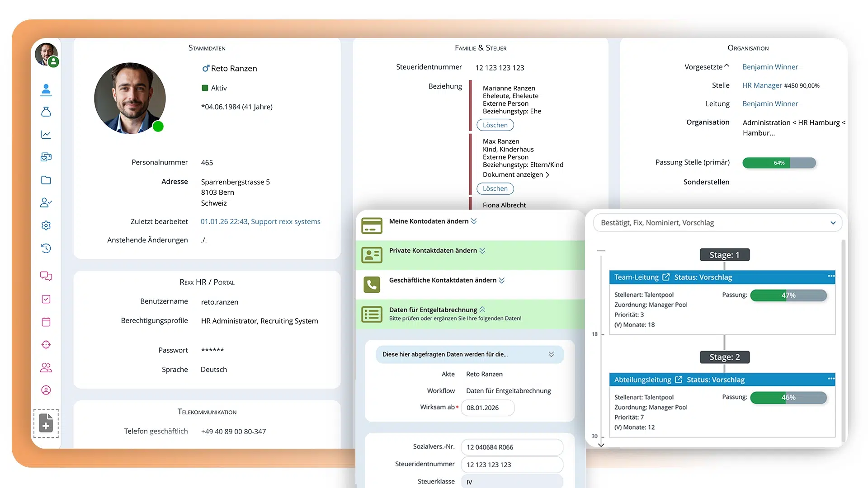Click Löschen under Marianne Ranzen

[495, 125]
